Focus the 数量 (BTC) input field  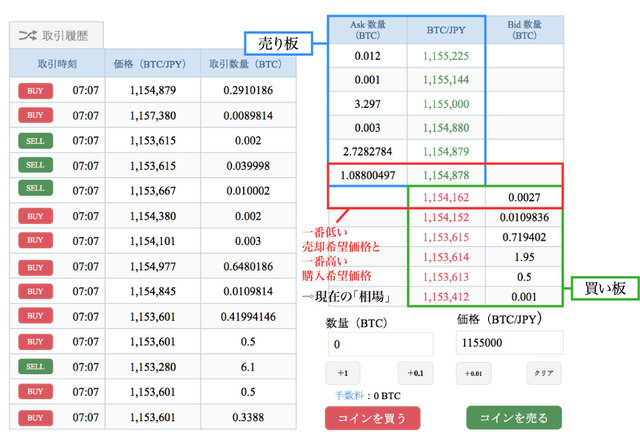point(380,343)
